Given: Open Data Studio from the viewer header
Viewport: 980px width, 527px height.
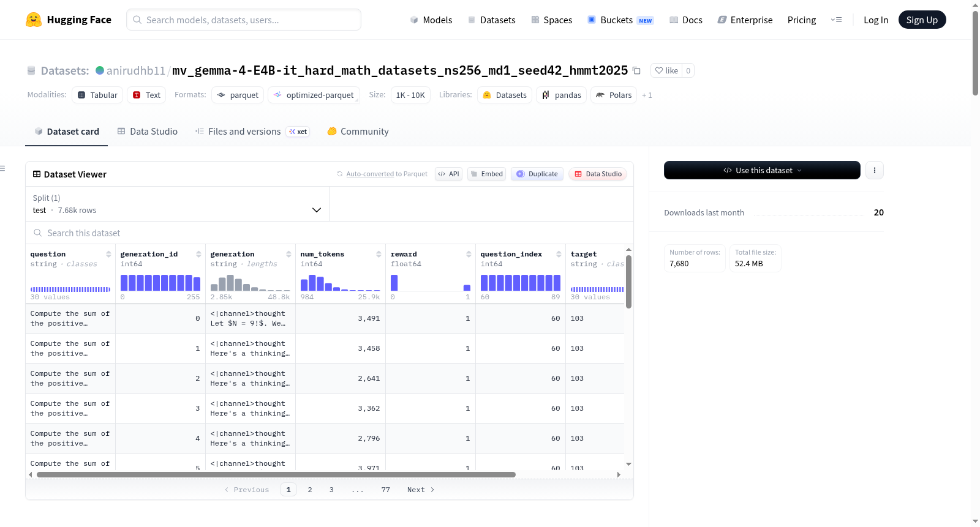Looking at the screenshot, I should pyautogui.click(x=598, y=174).
